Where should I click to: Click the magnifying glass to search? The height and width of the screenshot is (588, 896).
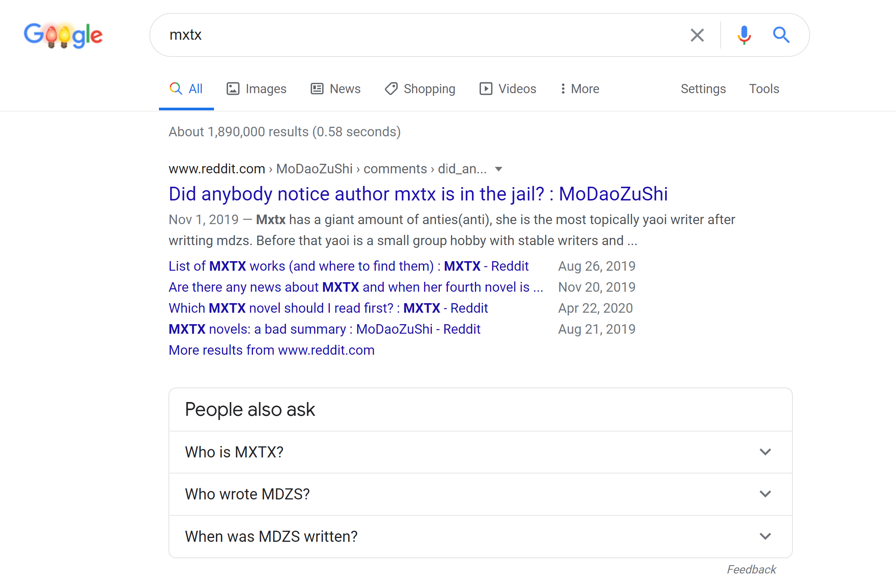click(x=781, y=35)
